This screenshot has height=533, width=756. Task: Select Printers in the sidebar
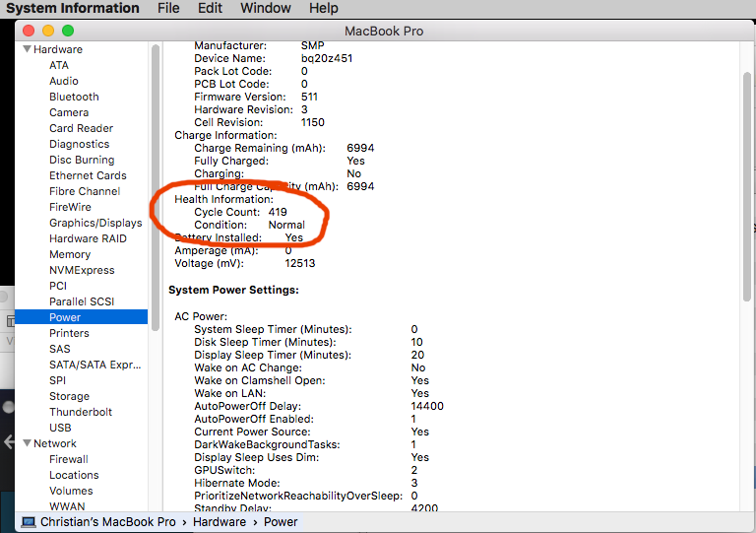coord(69,333)
